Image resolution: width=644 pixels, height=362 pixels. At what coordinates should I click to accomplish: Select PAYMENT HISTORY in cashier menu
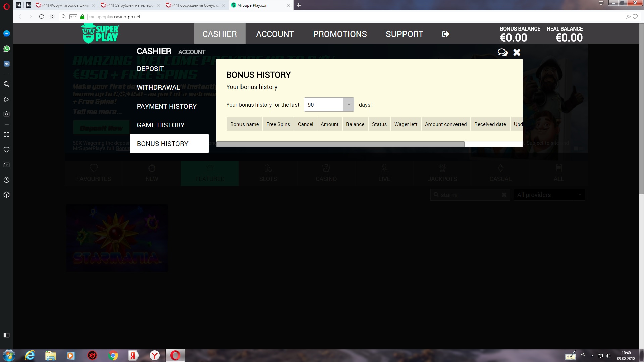(166, 106)
